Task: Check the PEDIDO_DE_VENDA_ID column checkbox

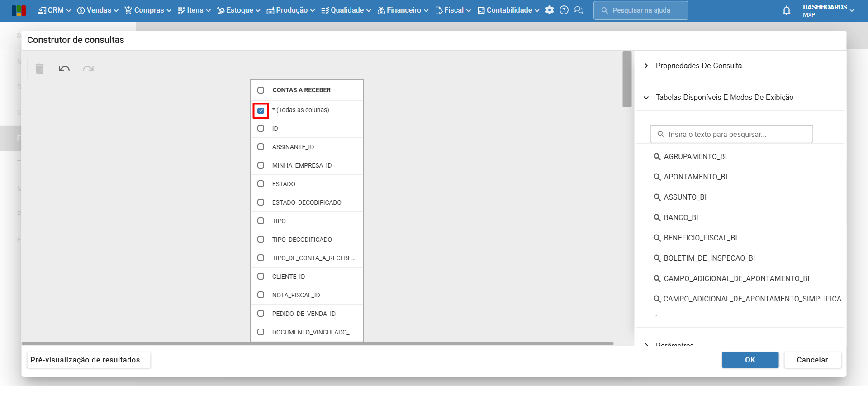Action: [261, 314]
